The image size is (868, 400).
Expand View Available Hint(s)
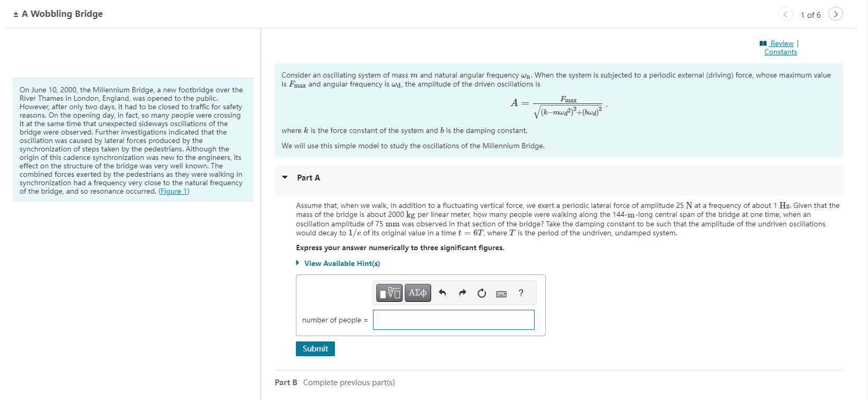pyautogui.click(x=341, y=263)
